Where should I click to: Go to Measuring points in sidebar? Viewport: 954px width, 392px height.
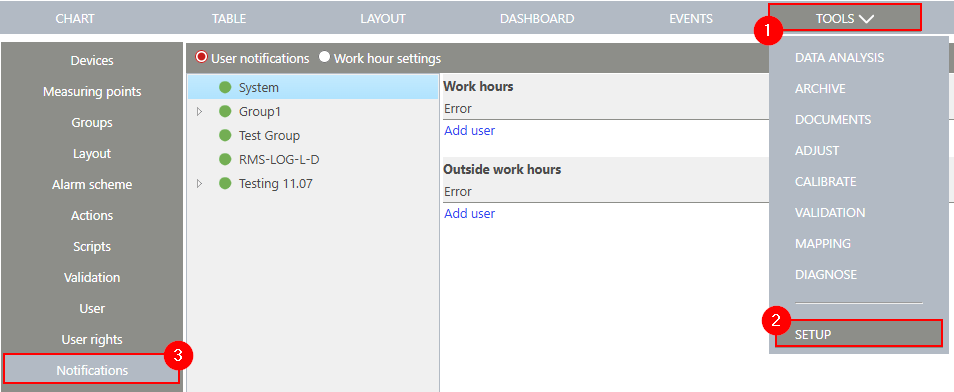coord(92,92)
